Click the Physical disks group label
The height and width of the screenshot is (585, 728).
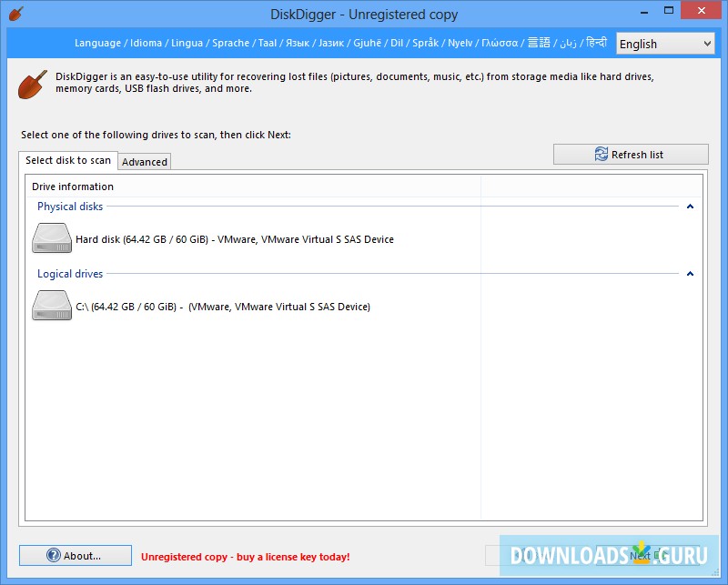pyautogui.click(x=70, y=207)
